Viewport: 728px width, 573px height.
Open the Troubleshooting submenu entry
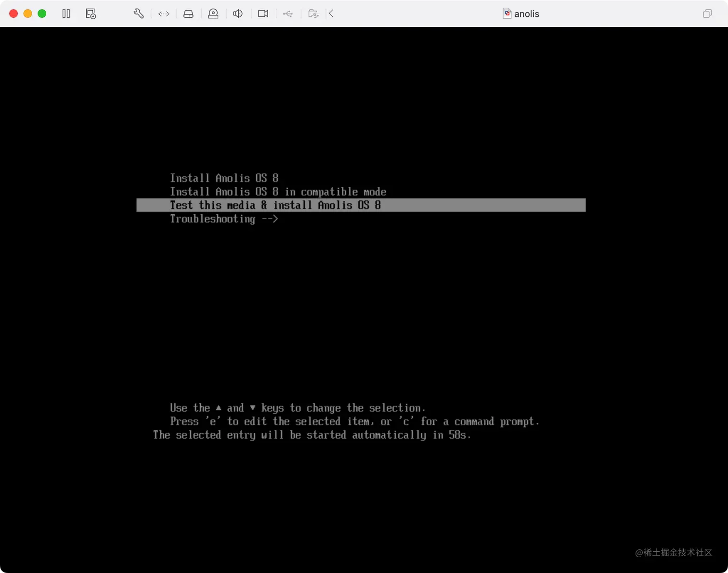224,219
